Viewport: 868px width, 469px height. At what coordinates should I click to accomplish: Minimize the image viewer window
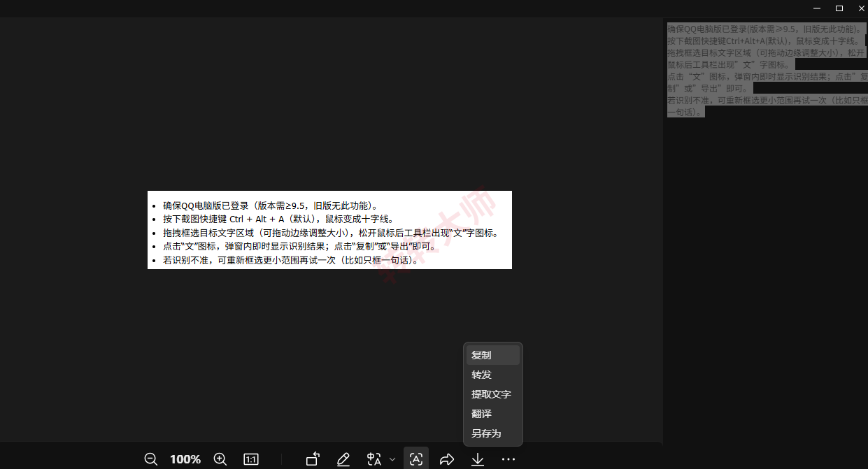point(817,8)
